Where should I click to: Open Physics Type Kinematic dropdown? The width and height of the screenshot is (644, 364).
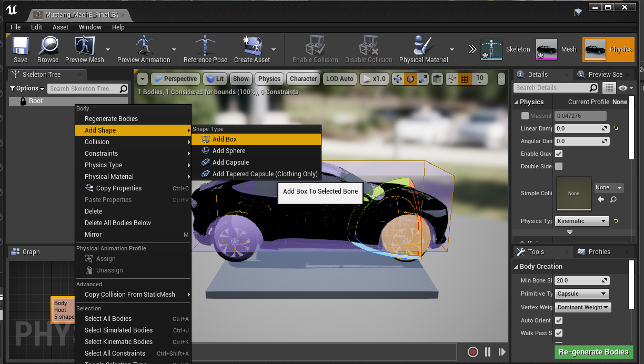582,221
